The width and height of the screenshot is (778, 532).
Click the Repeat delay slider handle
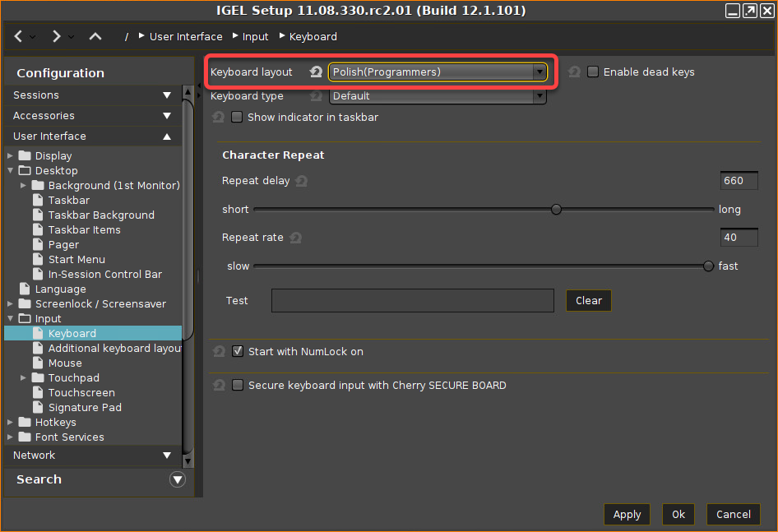point(556,210)
